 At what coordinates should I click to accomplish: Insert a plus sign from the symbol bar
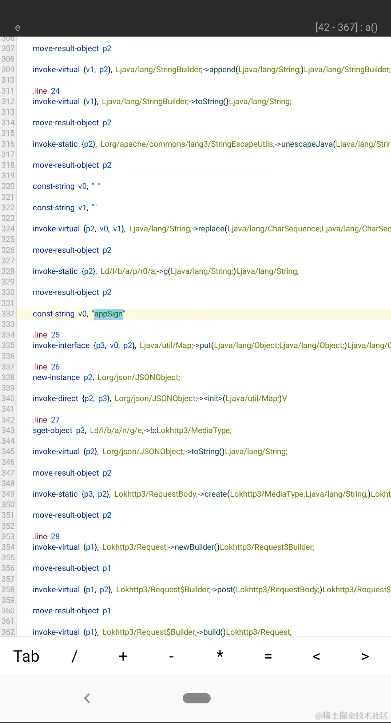coord(123,656)
